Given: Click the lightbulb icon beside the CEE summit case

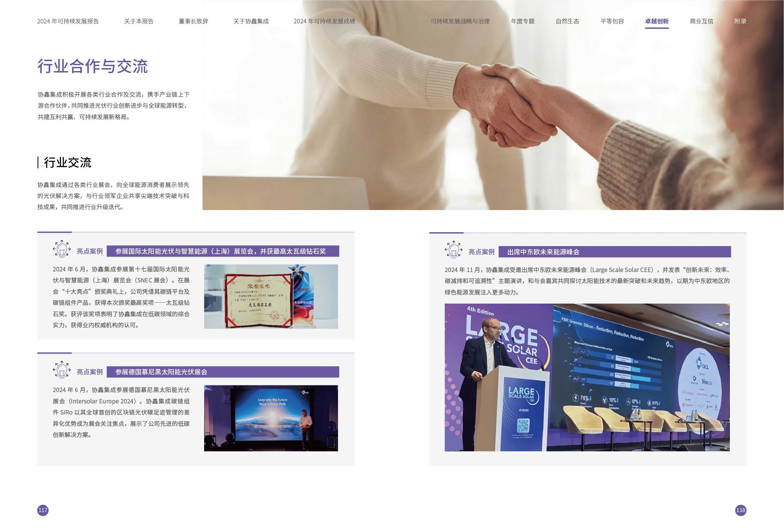Looking at the screenshot, I should (x=454, y=250).
